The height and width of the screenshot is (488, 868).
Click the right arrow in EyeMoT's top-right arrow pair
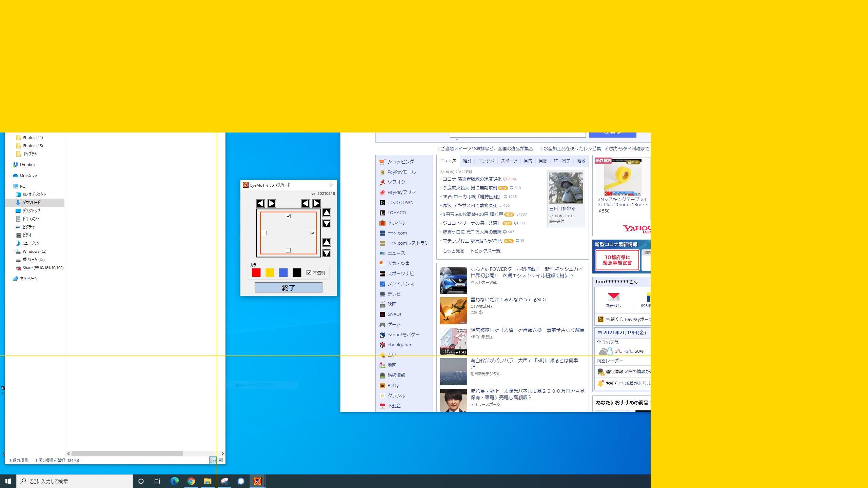tap(316, 203)
